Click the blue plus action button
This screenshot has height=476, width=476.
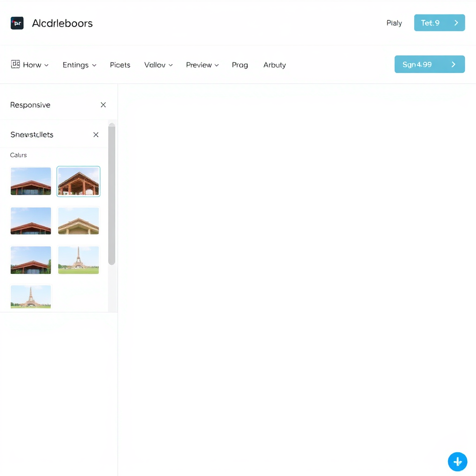[457, 461]
